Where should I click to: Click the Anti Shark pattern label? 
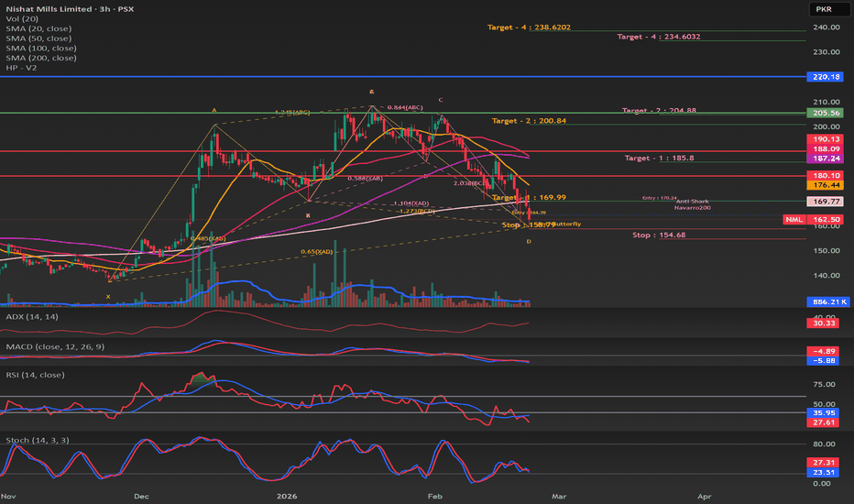(692, 202)
